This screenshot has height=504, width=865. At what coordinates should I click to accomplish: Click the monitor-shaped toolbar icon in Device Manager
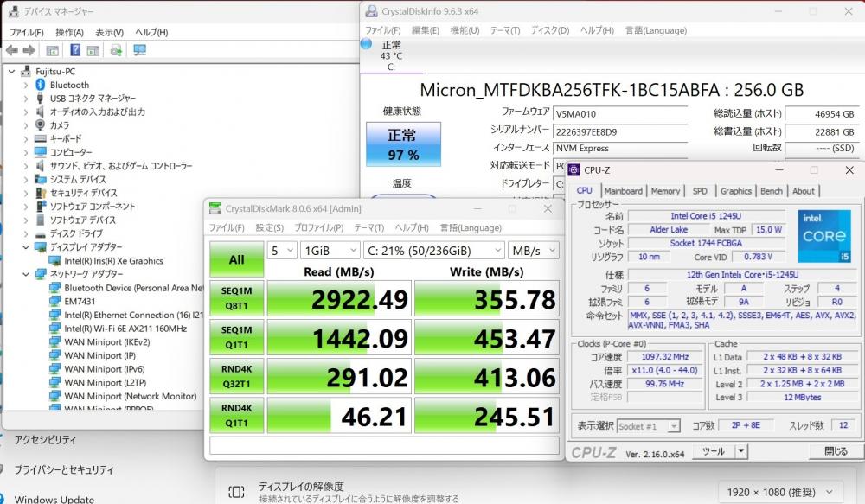[x=139, y=51]
